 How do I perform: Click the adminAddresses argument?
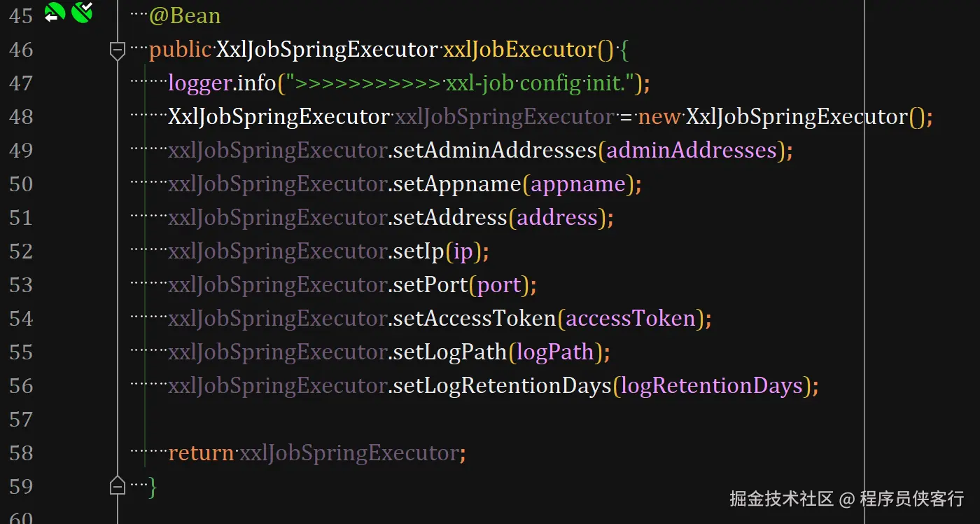click(692, 151)
